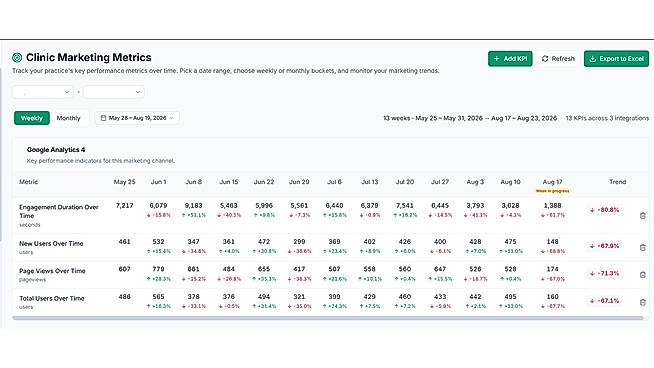Click the New Users trend -67.9%
Viewport: 654px width, 368px height.
[x=605, y=246]
